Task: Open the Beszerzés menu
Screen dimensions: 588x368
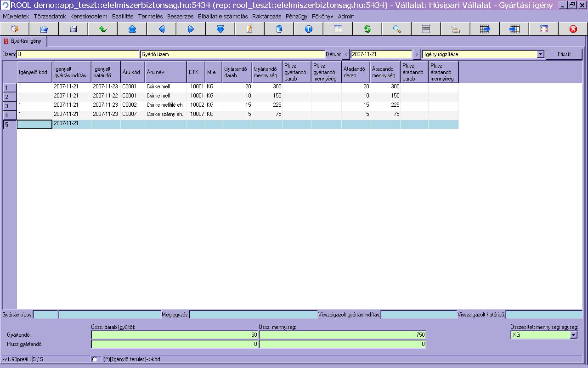Action: click(x=181, y=16)
